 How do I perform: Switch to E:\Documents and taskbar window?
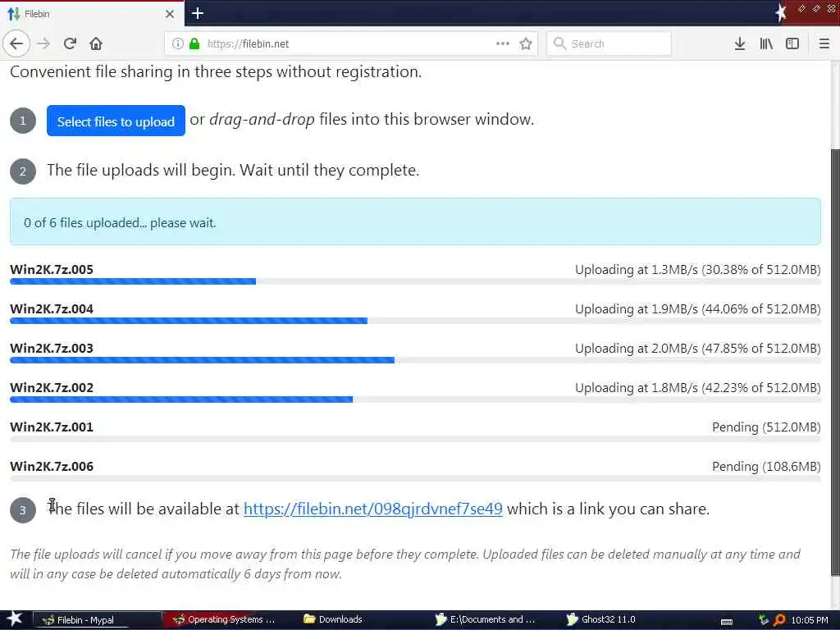tap(485, 620)
